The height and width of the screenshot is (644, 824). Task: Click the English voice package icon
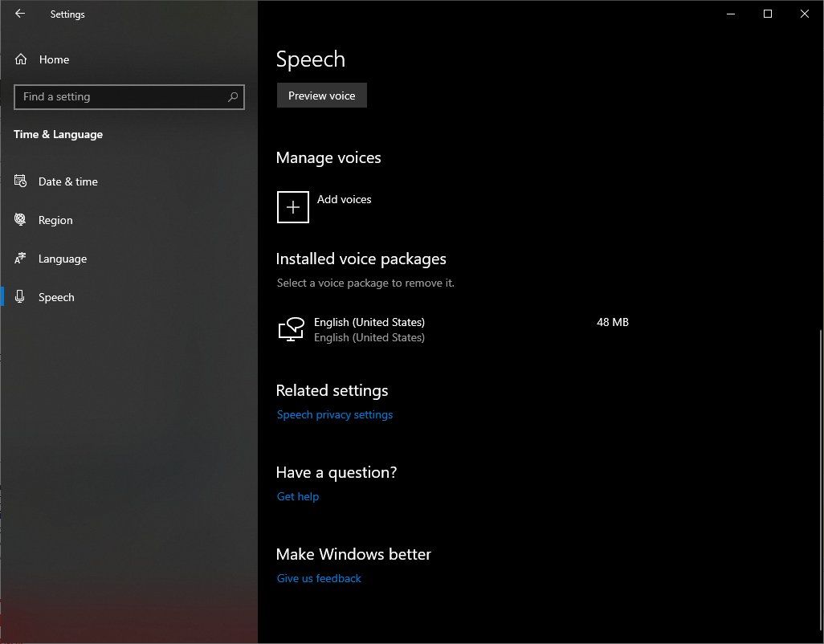coord(292,329)
